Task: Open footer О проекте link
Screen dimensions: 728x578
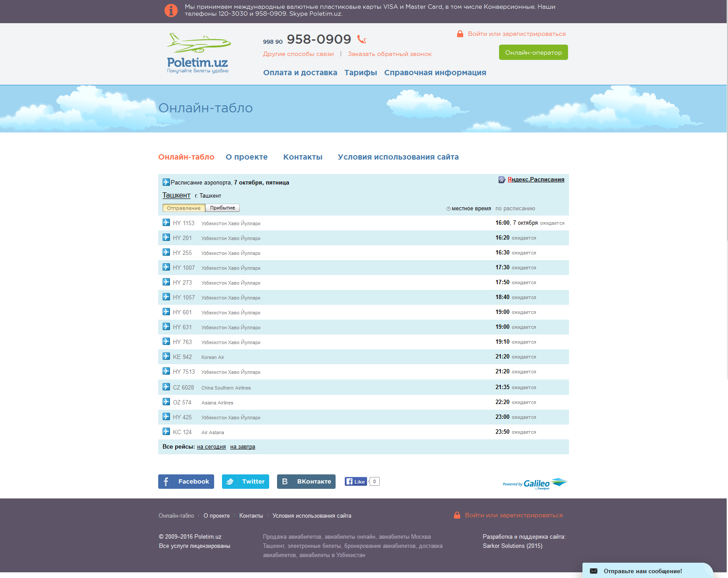Action: pyautogui.click(x=217, y=516)
